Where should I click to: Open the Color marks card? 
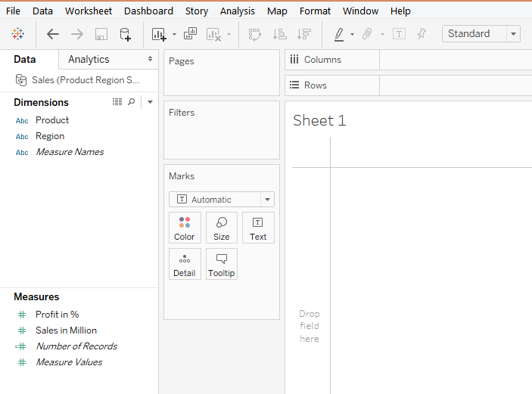point(185,228)
